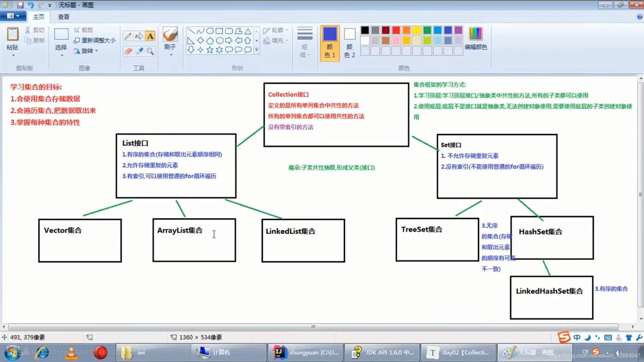Click the 剪切 Cut button
The height and width of the screenshot is (362, 644).
pyautogui.click(x=35, y=30)
